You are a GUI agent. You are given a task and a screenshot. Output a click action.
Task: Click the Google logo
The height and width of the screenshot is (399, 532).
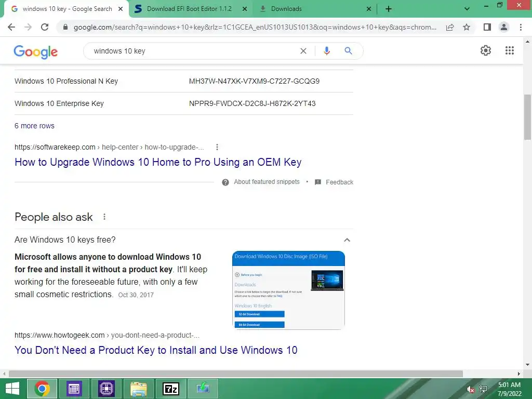click(x=36, y=51)
